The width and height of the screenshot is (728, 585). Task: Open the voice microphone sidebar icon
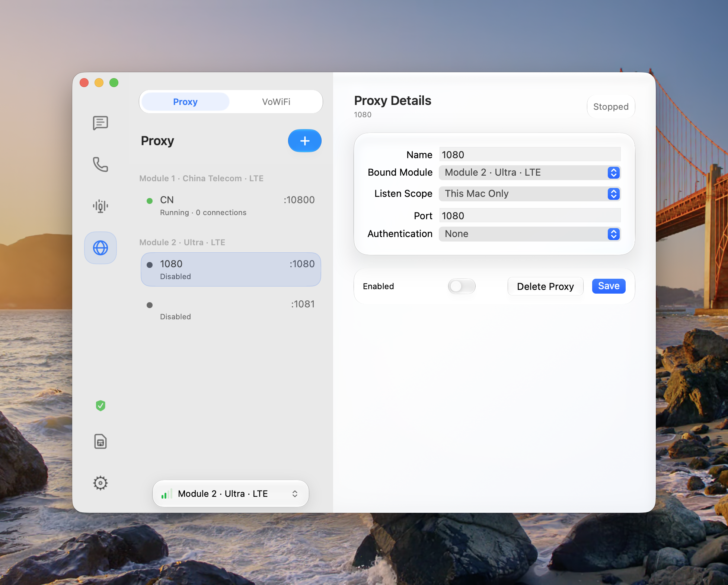click(x=100, y=206)
